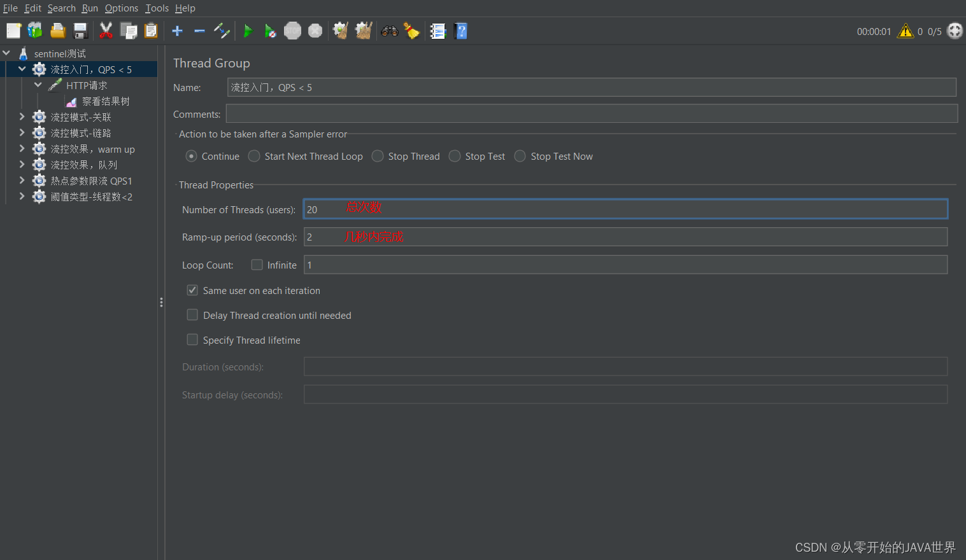Open the Run menu

[90, 8]
